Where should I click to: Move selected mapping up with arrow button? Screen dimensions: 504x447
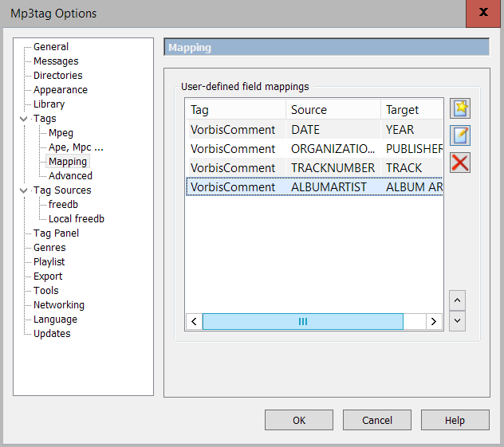click(457, 300)
